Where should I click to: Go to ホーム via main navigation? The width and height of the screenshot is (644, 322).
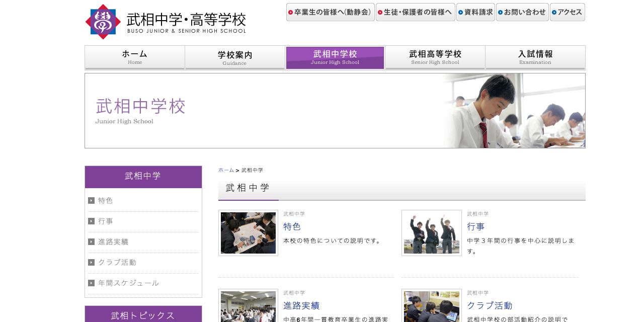coord(134,57)
